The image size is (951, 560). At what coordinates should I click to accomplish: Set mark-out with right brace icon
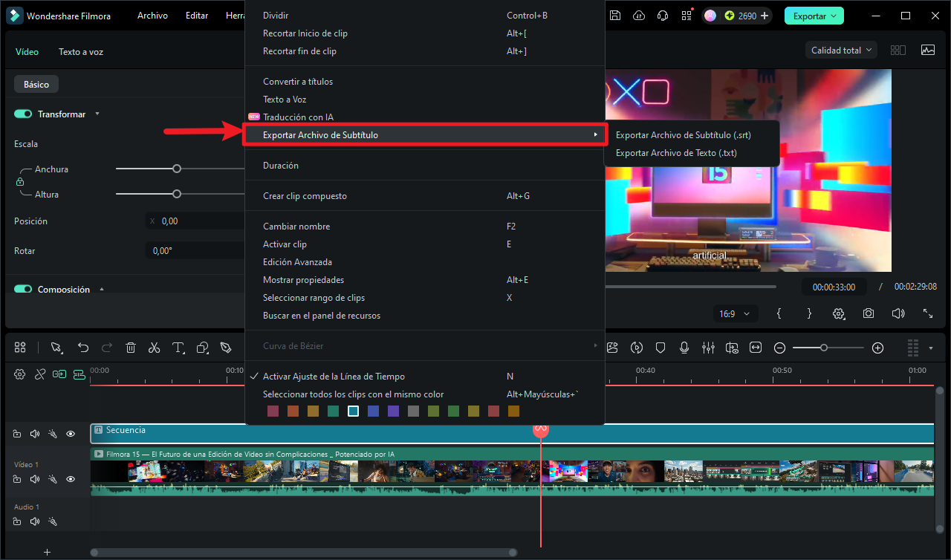click(809, 313)
